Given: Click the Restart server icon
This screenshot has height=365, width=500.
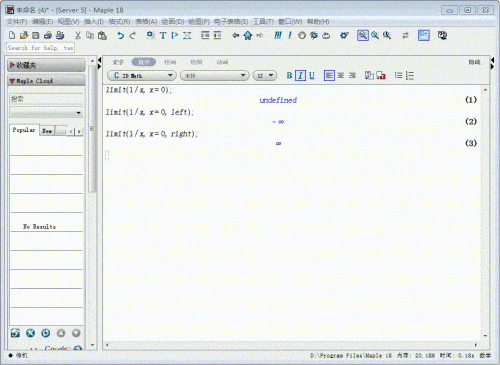Looking at the screenshot, I should [x=326, y=35].
